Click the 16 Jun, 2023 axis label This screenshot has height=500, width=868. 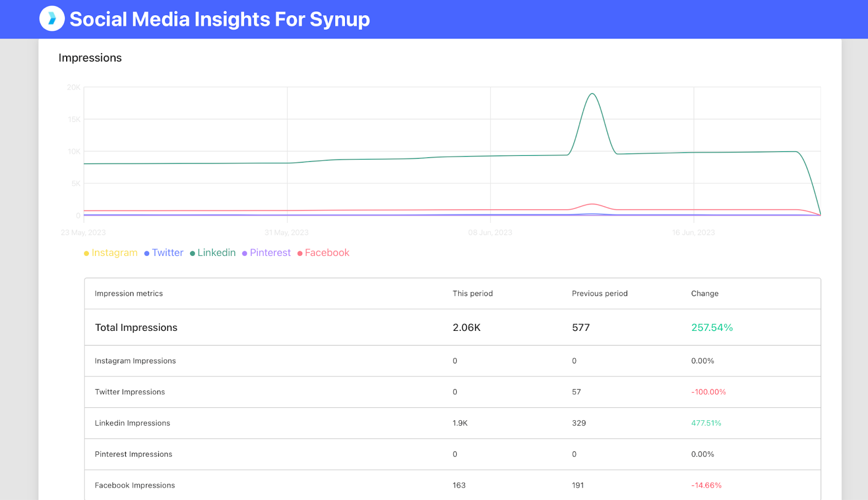click(x=693, y=233)
